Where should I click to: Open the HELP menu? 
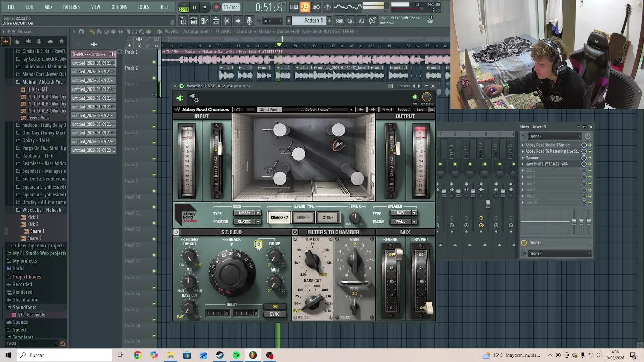click(x=165, y=7)
